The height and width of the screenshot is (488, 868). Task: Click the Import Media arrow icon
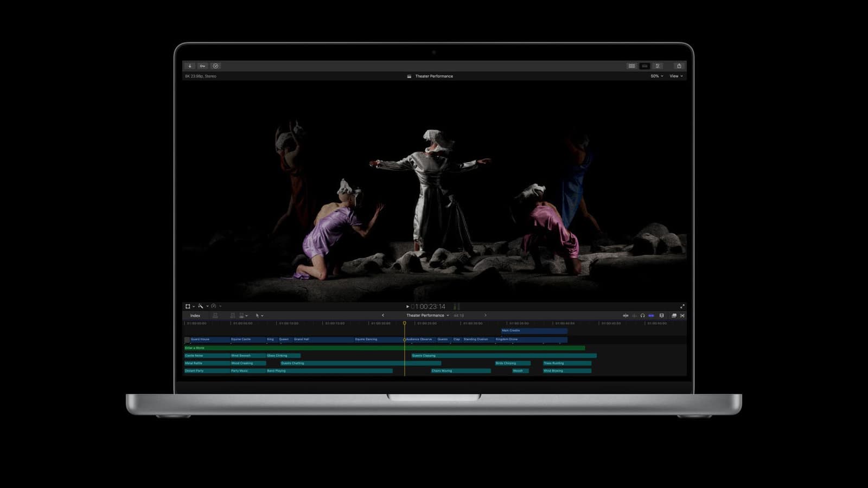pyautogui.click(x=190, y=66)
